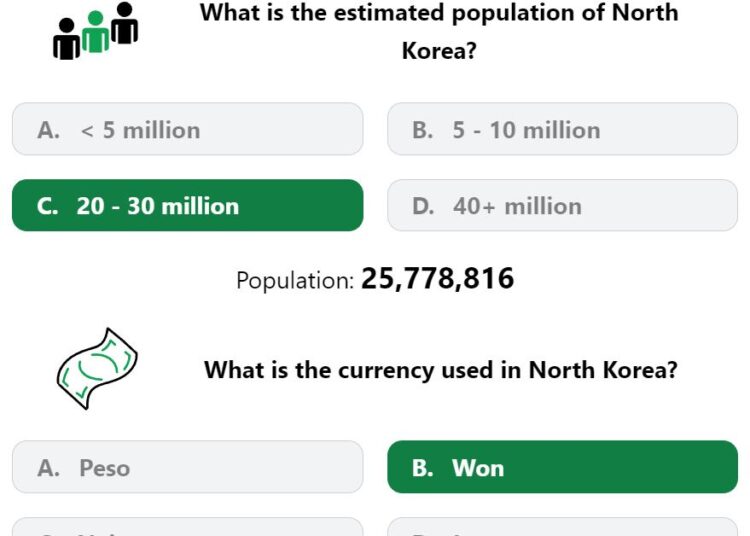Choose Peso as the currency answer
This screenshot has height=536, width=750.
pyautogui.click(x=188, y=467)
